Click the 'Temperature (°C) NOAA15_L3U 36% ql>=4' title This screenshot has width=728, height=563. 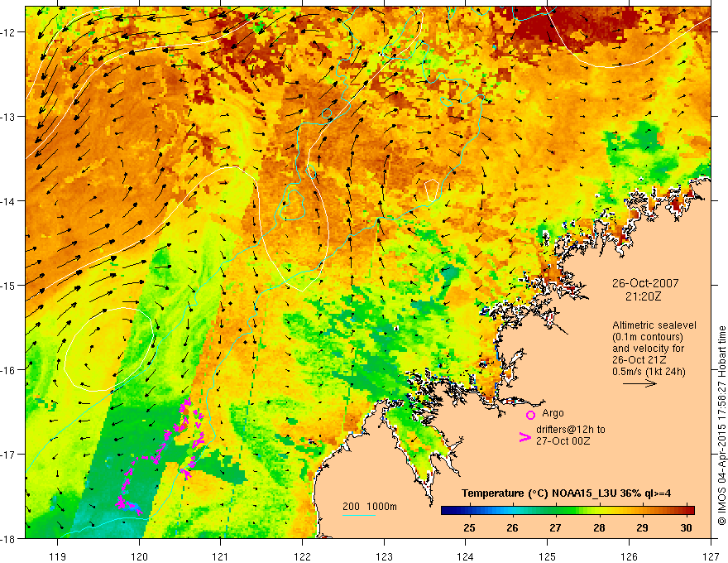point(566,493)
